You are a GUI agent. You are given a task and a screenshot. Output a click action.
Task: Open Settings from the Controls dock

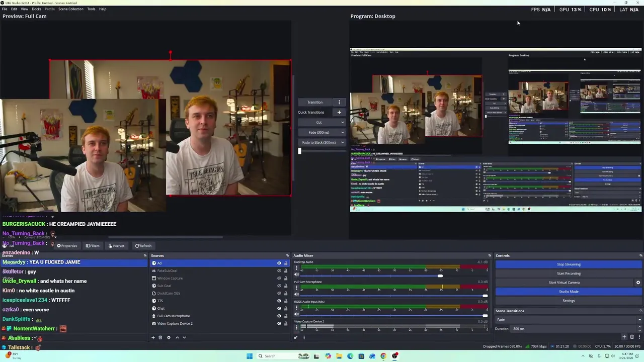tap(569, 301)
